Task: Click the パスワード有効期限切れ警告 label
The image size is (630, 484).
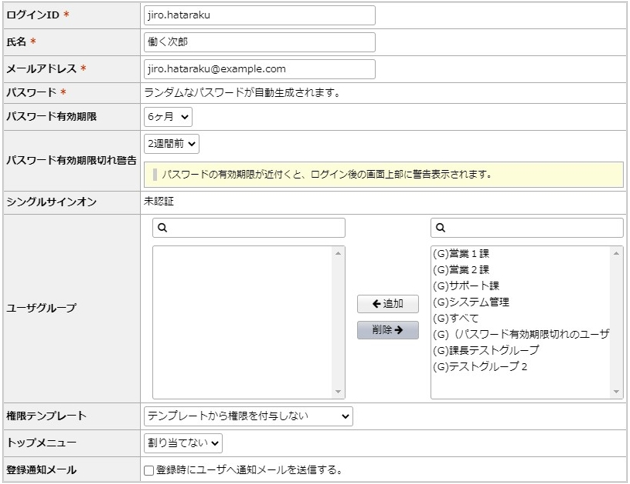Action: tap(72, 160)
